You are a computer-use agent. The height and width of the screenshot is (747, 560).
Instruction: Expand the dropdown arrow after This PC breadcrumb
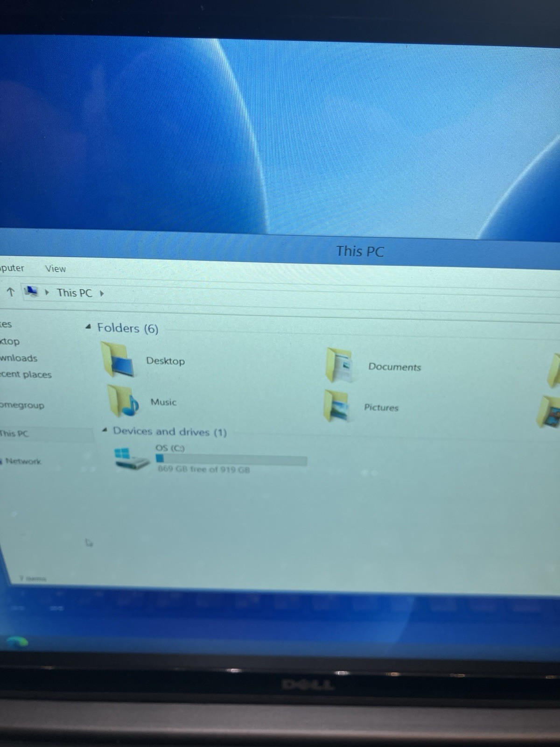[102, 293]
